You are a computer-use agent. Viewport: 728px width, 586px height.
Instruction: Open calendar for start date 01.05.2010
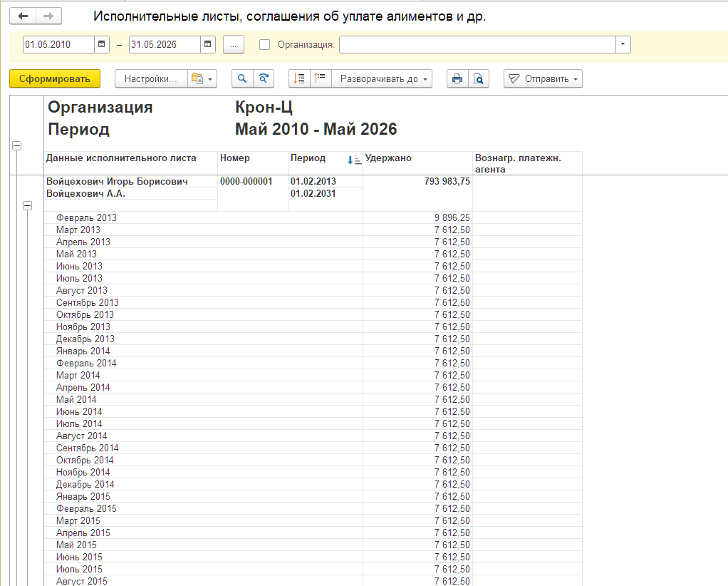tap(102, 45)
